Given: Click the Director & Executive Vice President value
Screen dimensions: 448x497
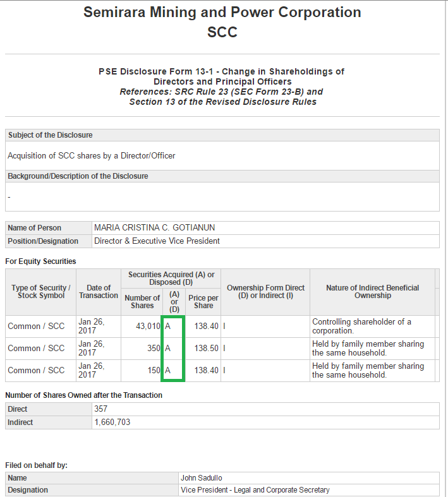Looking at the screenshot, I should (x=157, y=241).
